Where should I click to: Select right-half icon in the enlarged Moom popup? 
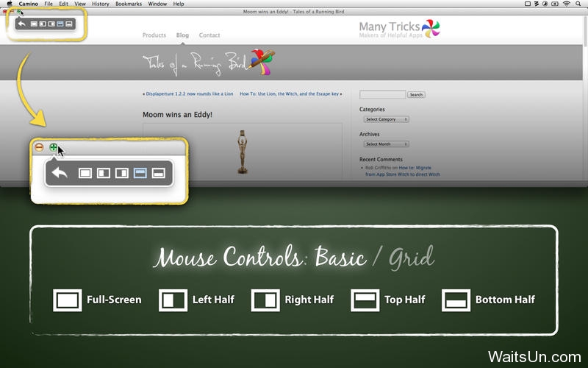(122, 173)
